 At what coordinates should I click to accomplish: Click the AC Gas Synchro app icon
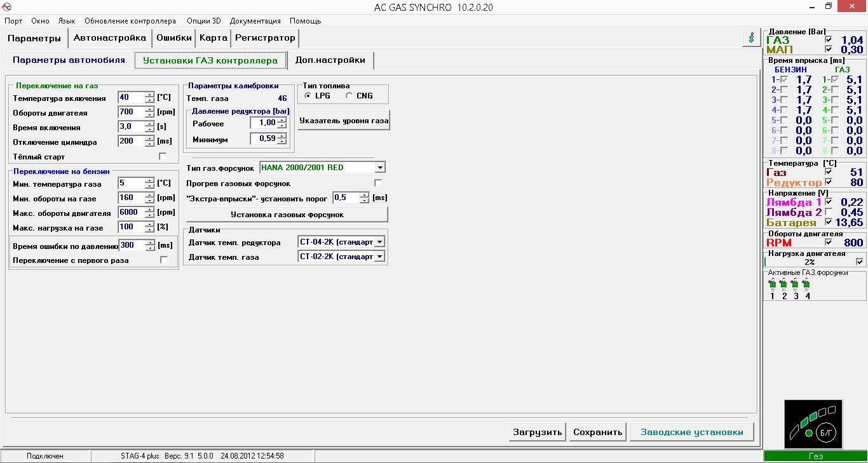[x=7, y=7]
